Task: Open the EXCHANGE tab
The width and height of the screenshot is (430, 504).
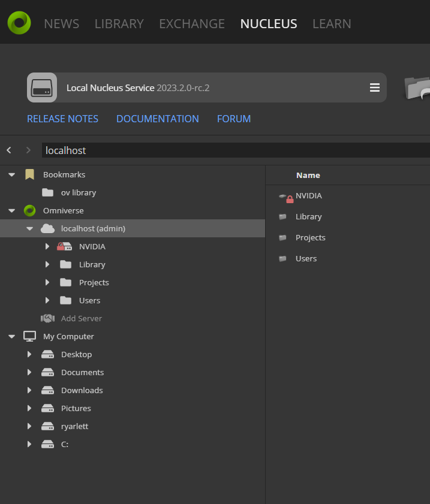Action: [192, 24]
